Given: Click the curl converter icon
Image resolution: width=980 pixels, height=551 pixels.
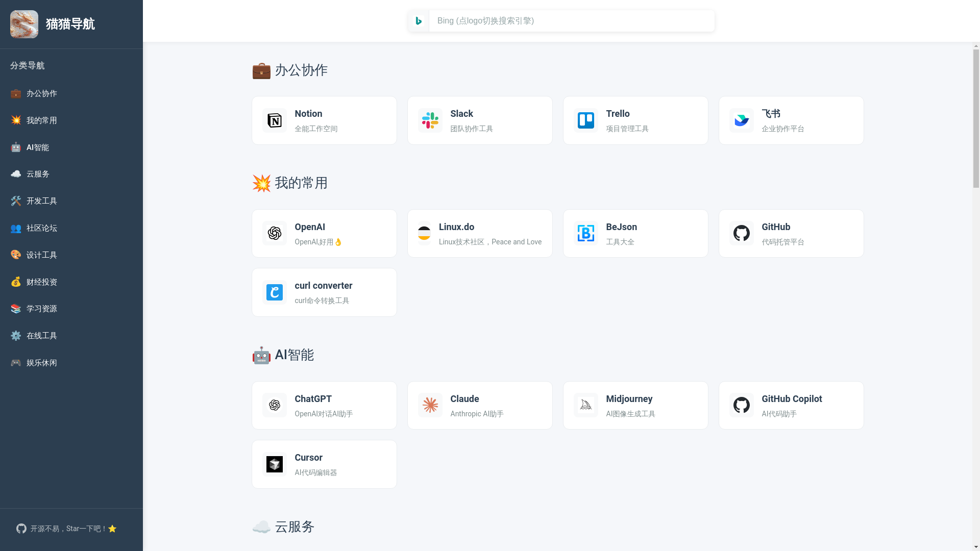Looking at the screenshot, I should click(x=275, y=292).
